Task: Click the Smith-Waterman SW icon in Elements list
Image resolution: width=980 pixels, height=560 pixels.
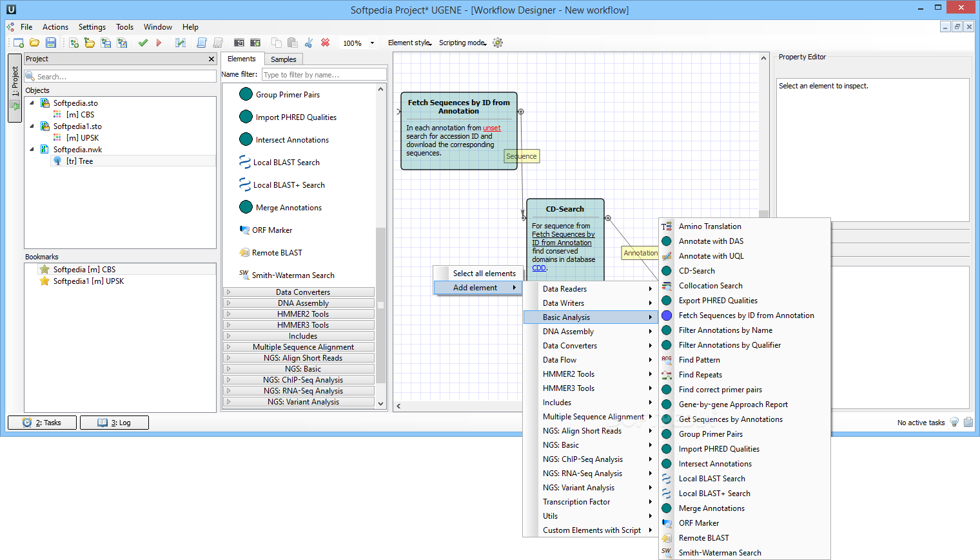Action: pyautogui.click(x=244, y=274)
